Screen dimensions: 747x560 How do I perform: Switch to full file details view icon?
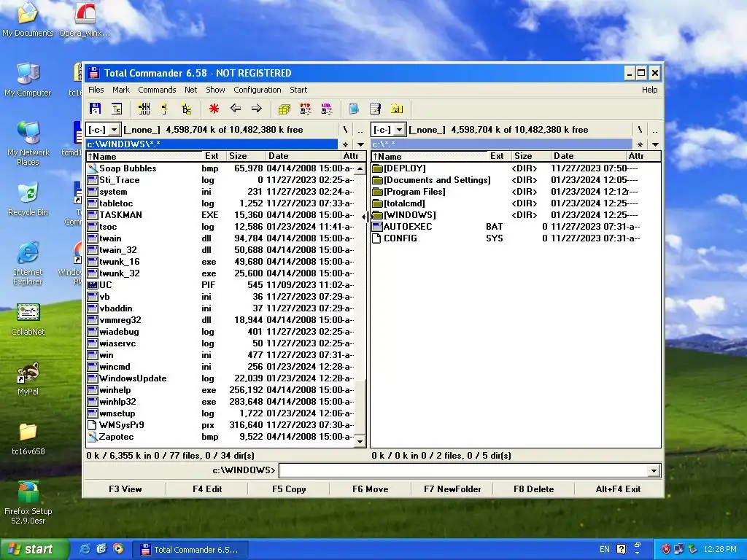(165, 109)
